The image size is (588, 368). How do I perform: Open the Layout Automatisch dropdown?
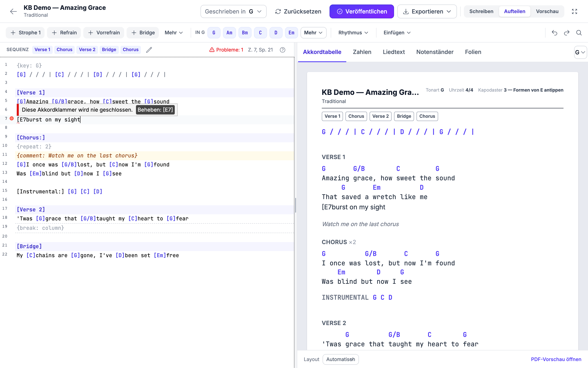pyautogui.click(x=340, y=359)
